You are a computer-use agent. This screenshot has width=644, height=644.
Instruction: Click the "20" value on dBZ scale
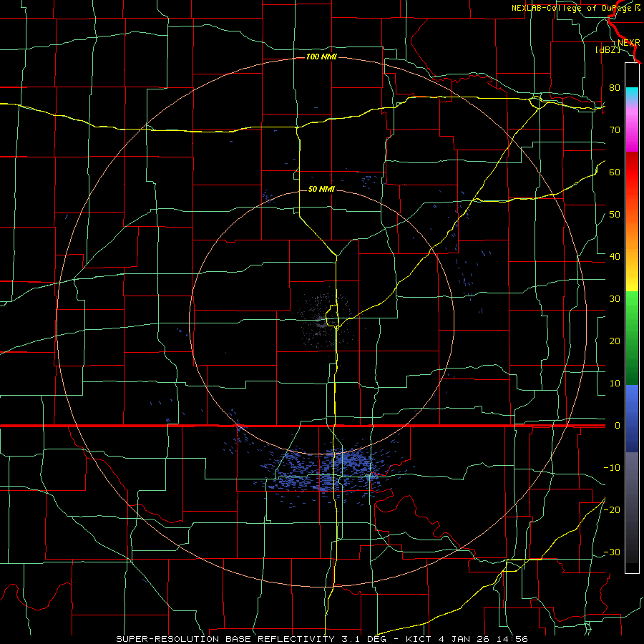point(615,341)
